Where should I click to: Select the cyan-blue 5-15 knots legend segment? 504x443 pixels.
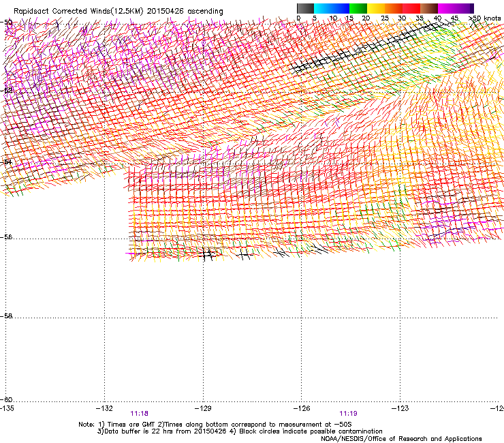click(332, 8)
